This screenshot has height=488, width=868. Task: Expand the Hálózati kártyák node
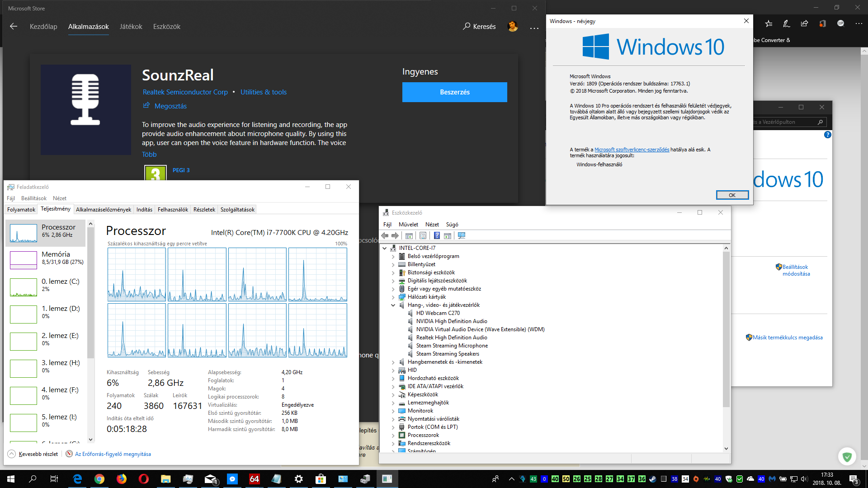point(393,297)
